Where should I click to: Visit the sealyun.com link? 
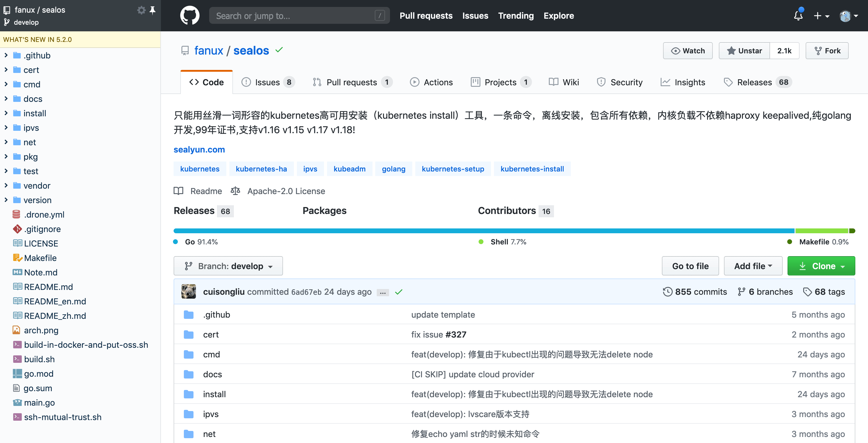coord(199,149)
